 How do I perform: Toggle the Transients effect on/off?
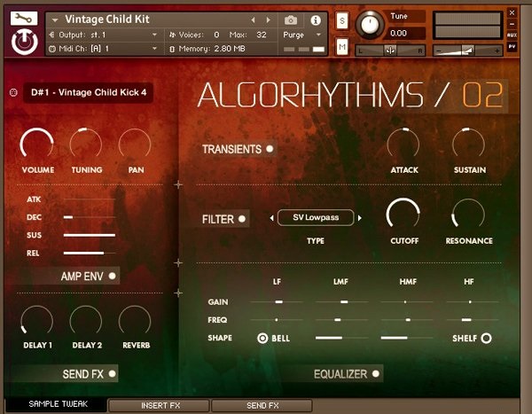pyautogui.click(x=270, y=149)
